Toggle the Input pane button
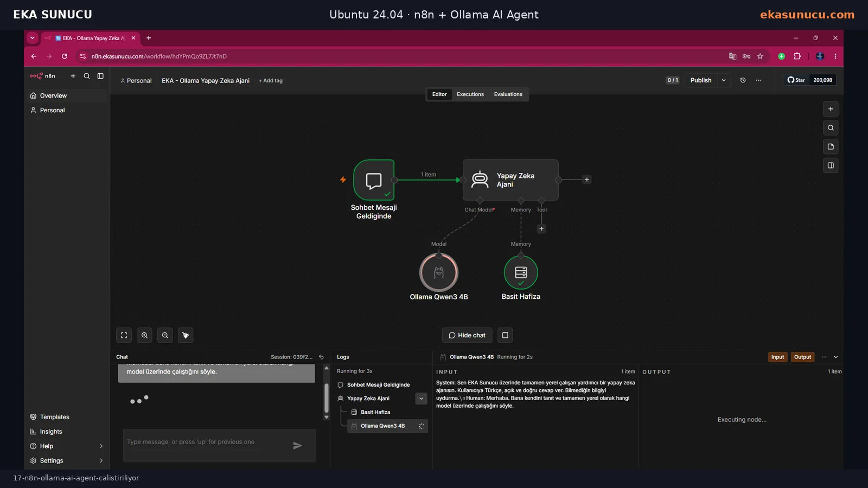The image size is (868, 488). click(777, 357)
